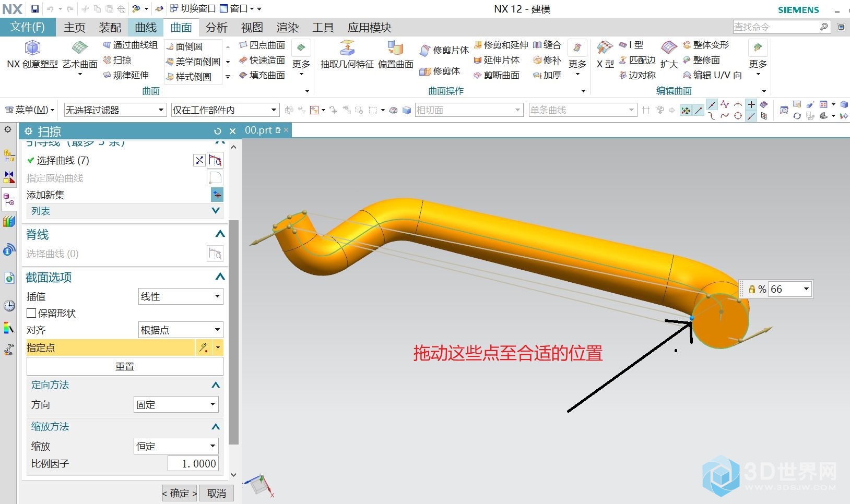Choose 快速造面 command
The width and height of the screenshot is (850, 504).
click(x=262, y=60)
